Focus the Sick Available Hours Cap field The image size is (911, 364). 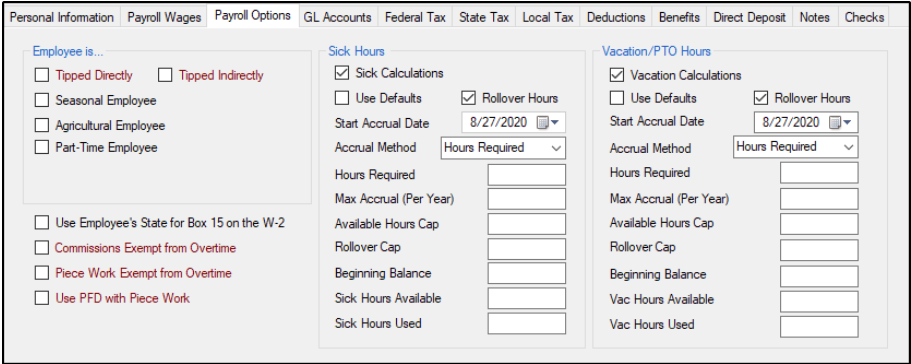527,224
